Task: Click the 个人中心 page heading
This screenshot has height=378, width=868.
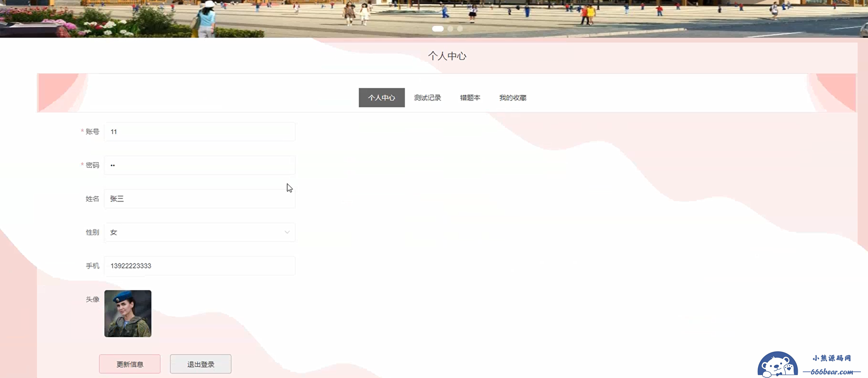Action: (x=447, y=56)
